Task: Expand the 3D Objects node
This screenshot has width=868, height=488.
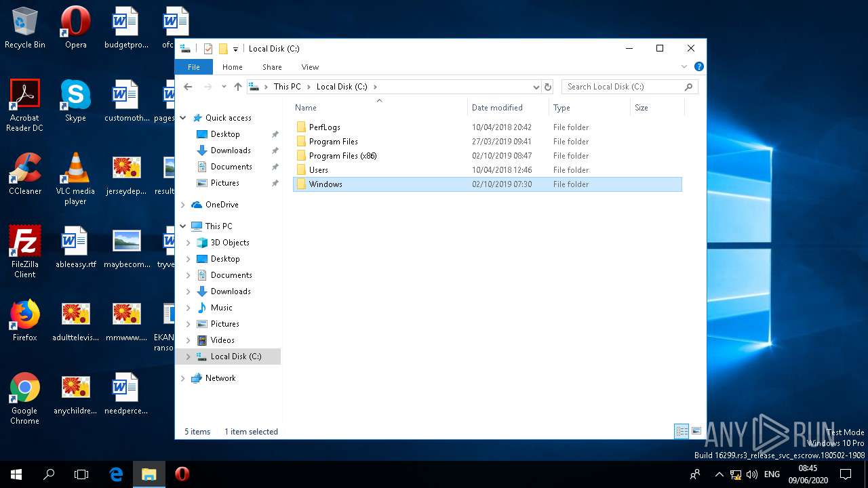Action: coord(189,243)
